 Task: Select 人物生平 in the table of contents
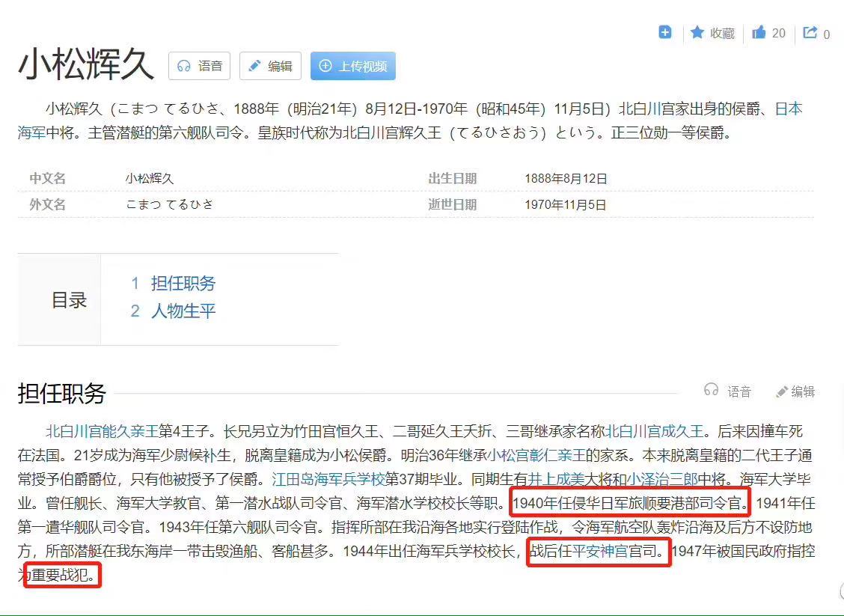coord(183,310)
